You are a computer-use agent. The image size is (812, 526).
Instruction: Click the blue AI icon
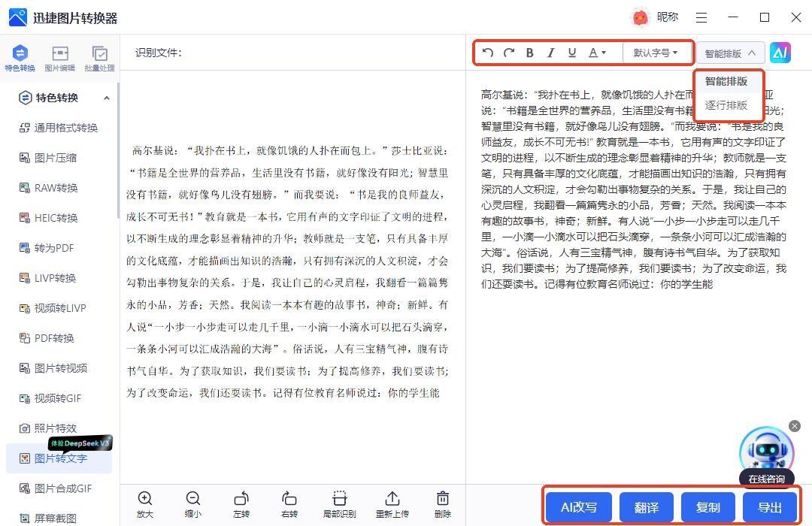pos(780,53)
